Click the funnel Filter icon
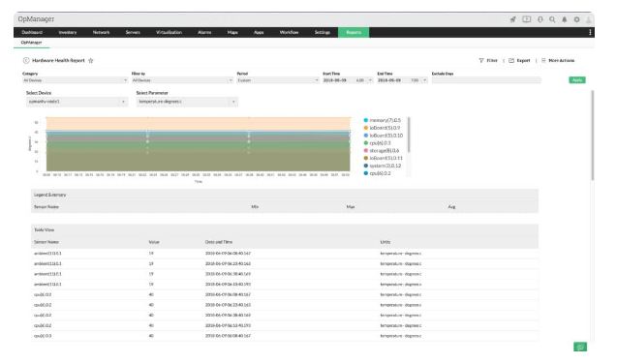 (480, 61)
